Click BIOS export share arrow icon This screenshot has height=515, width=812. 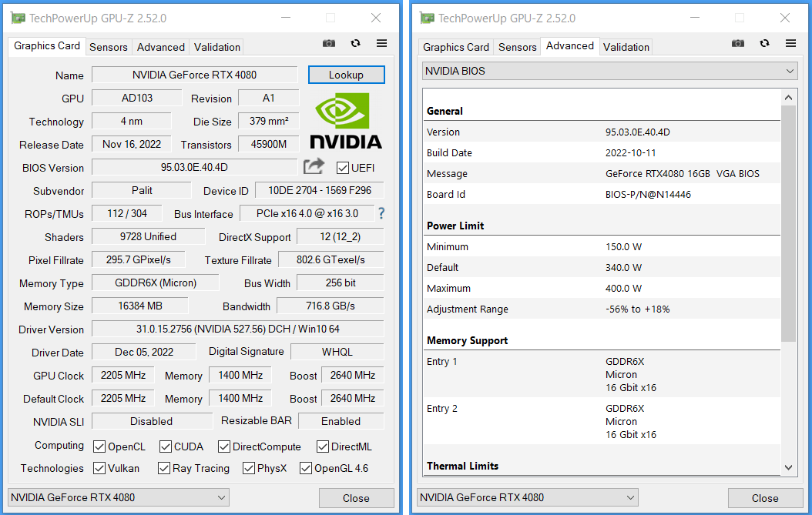coord(314,166)
